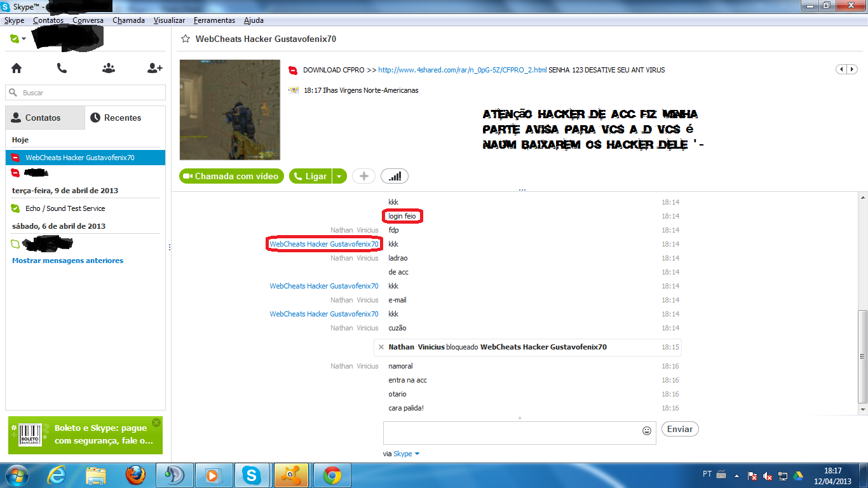868x488 pixels.
Task: Click the add contact icon
Action: click(x=155, y=68)
